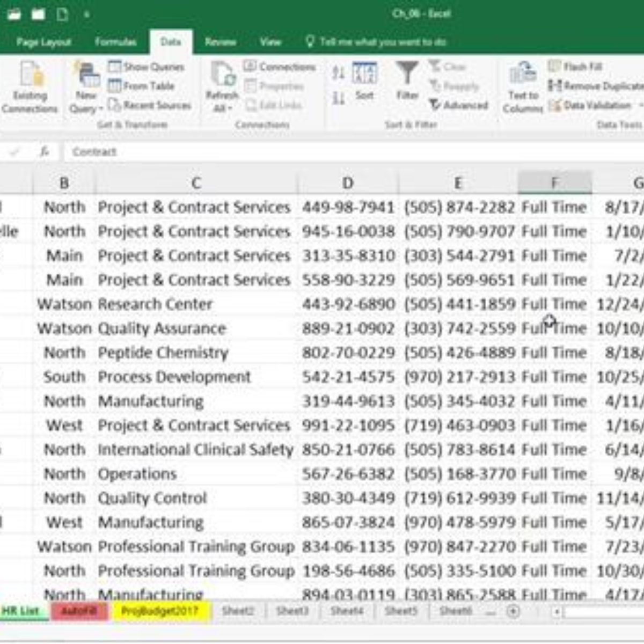
Task: Select the International Clinical Safety cell
Action: [x=196, y=450]
